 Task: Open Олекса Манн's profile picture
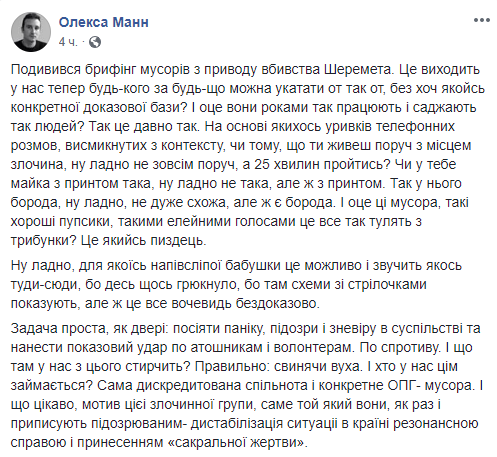click(x=31, y=32)
